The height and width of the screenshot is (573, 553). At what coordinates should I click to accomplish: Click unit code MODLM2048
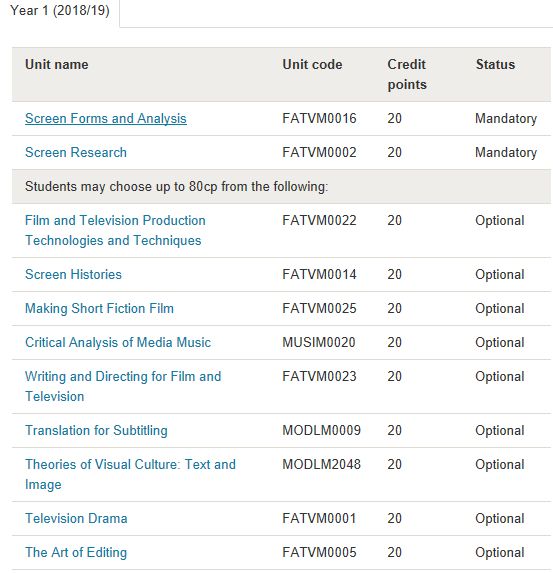[x=321, y=464]
